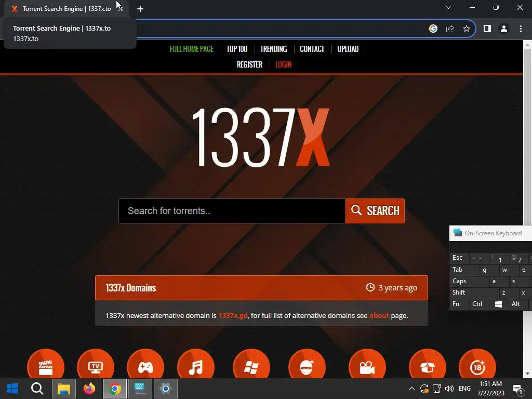Click ENG language indicator

click(464, 389)
